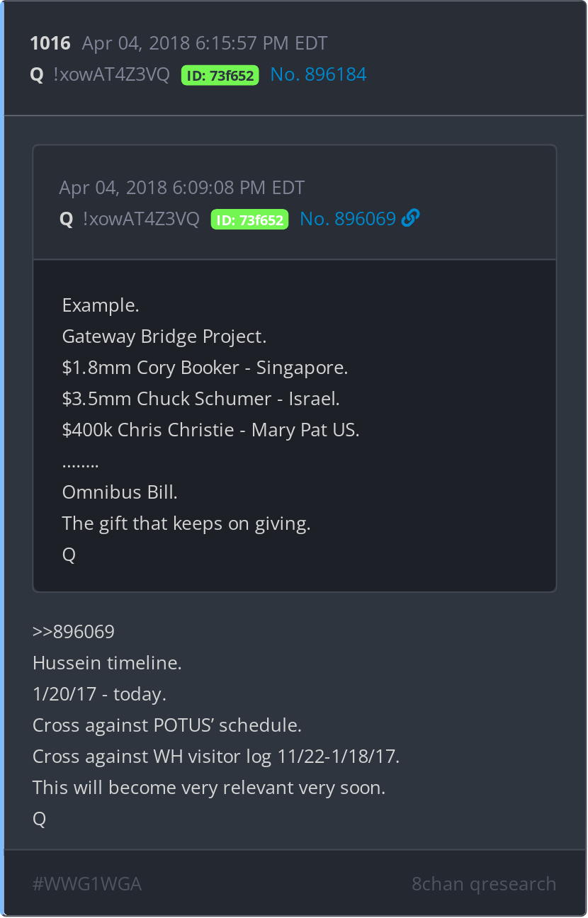The height and width of the screenshot is (918, 588).
Task: Click the green ID: 73f652 badge in quoted post
Action: (x=249, y=220)
